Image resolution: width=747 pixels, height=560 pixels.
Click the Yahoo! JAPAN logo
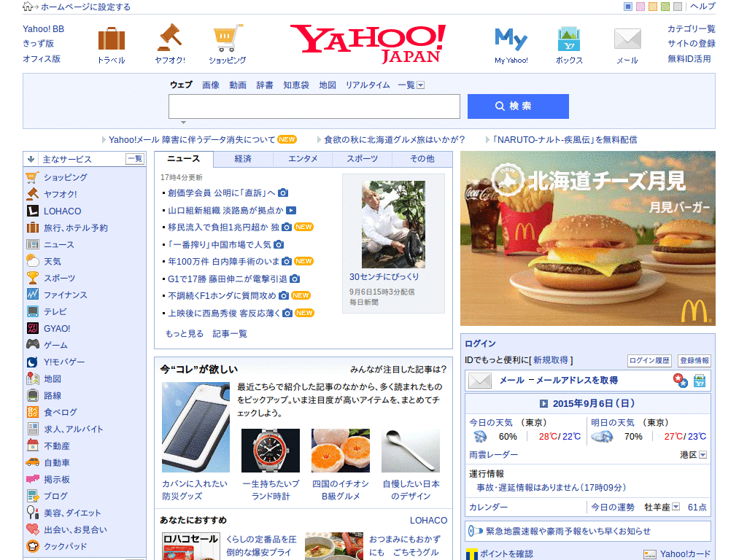[368, 44]
